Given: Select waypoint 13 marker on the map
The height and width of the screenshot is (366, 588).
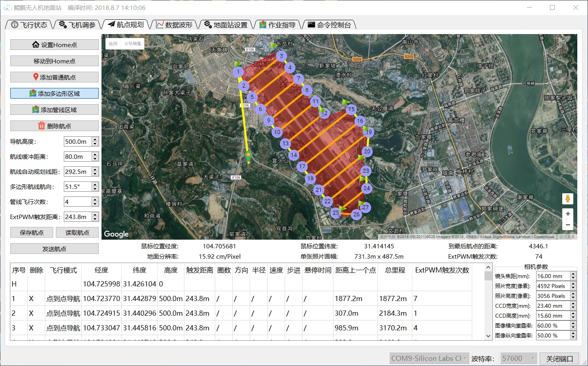Looking at the screenshot, I should (x=285, y=143).
